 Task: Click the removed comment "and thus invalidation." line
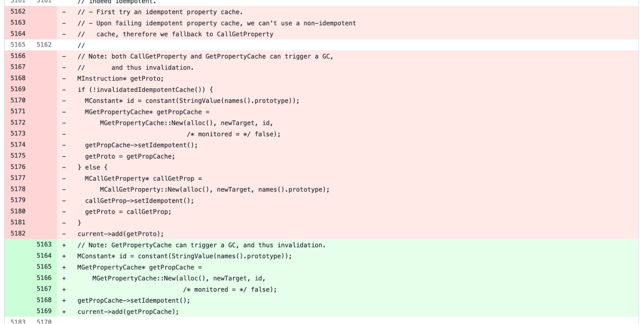coord(135,68)
